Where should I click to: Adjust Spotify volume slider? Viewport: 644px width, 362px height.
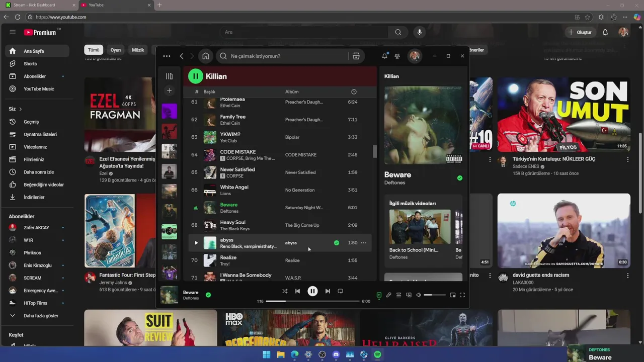click(435, 295)
